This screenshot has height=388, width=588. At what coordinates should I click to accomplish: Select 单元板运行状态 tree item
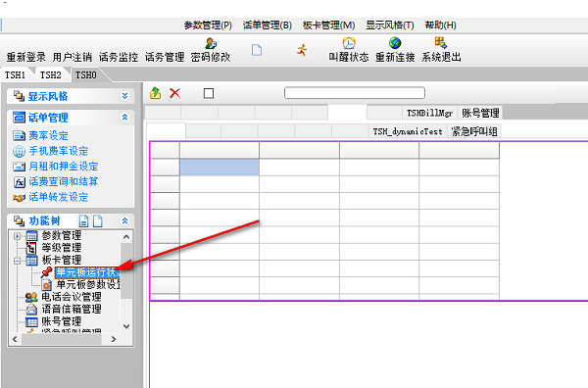pos(87,272)
